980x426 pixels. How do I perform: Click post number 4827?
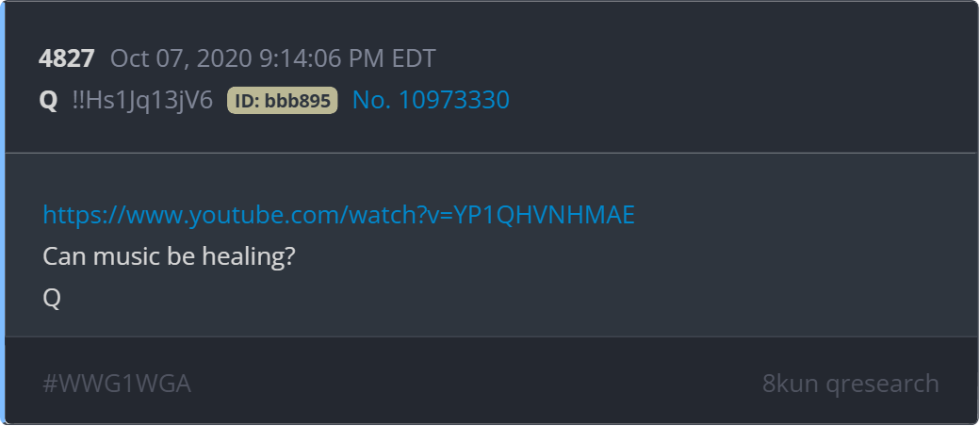coord(66,58)
